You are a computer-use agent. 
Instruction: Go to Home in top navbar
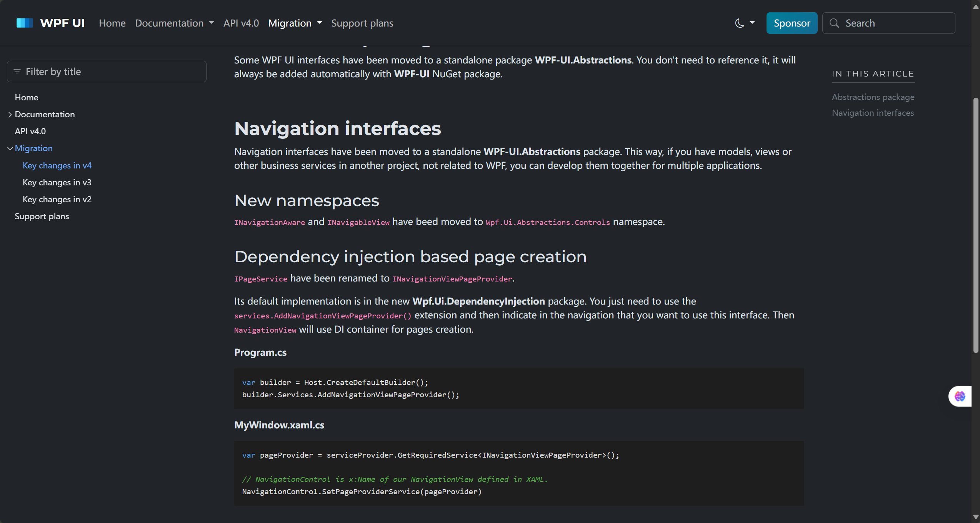[x=112, y=23]
